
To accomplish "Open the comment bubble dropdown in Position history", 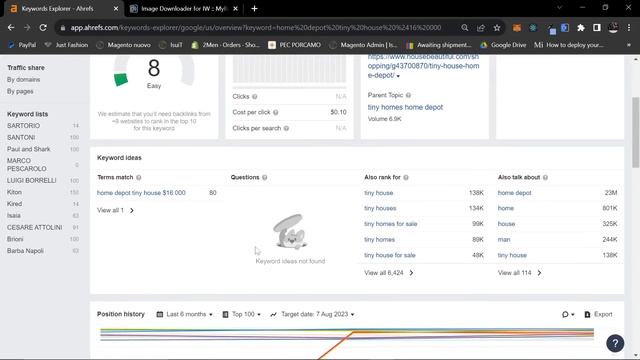I will [568, 314].
